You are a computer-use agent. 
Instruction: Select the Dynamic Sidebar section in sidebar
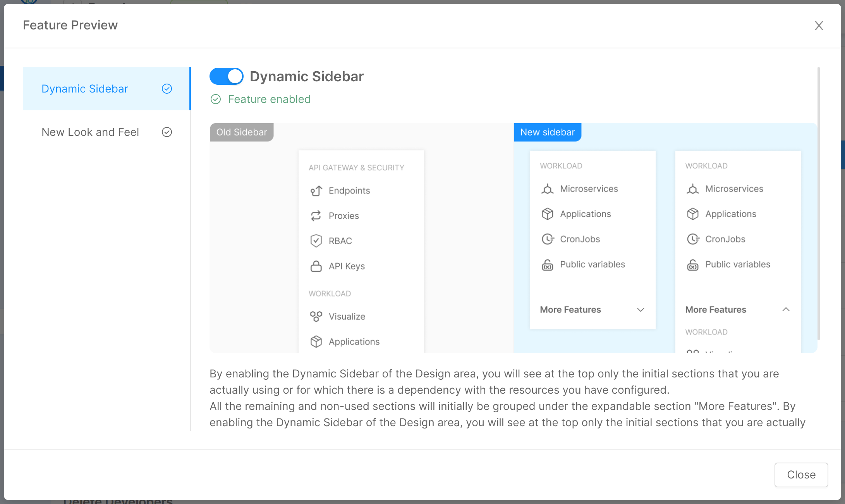coord(84,89)
